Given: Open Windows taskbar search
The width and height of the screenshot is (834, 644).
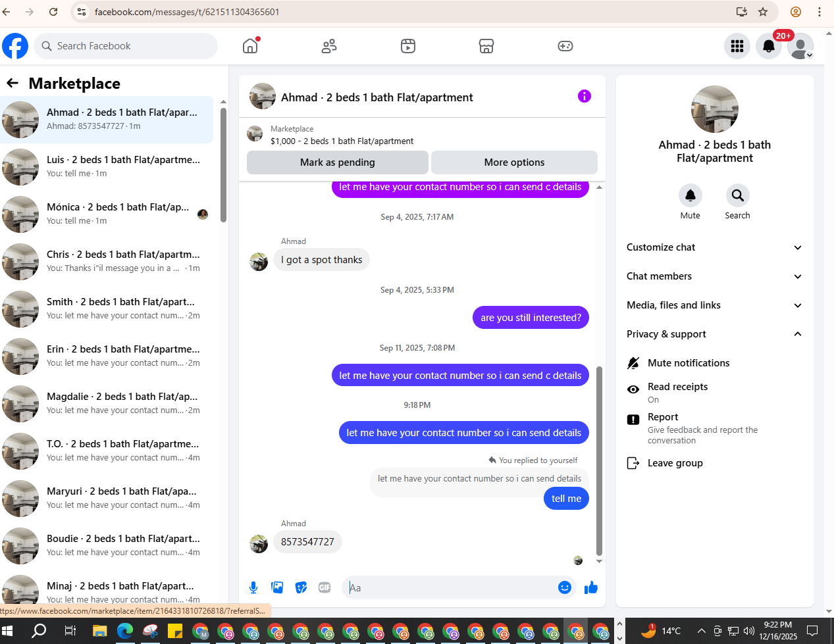Looking at the screenshot, I should pyautogui.click(x=39, y=632).
